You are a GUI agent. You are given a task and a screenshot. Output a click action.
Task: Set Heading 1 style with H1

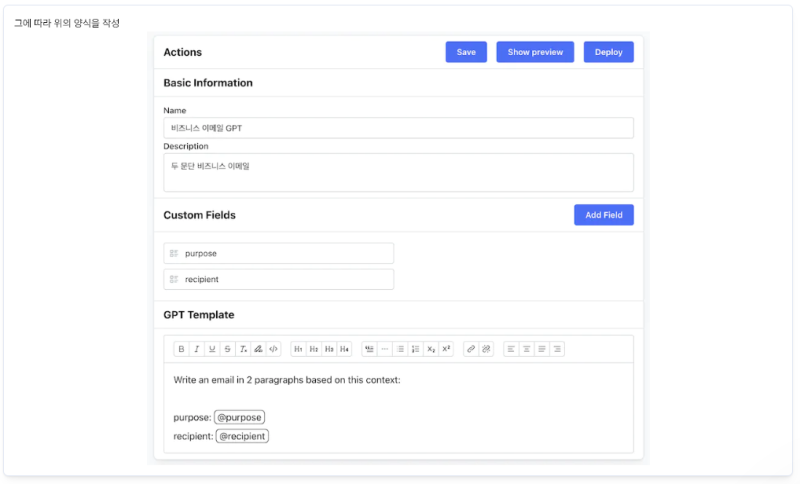coord(298,349)
